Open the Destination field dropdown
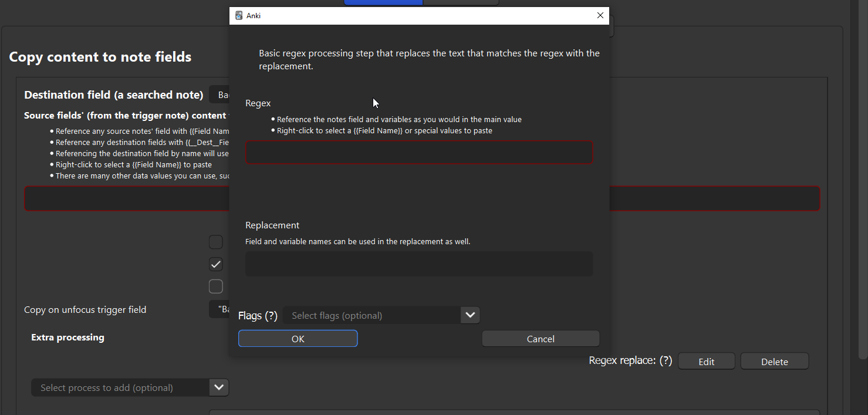Viewport: 868px width, 415px height. tap(219, 95)
